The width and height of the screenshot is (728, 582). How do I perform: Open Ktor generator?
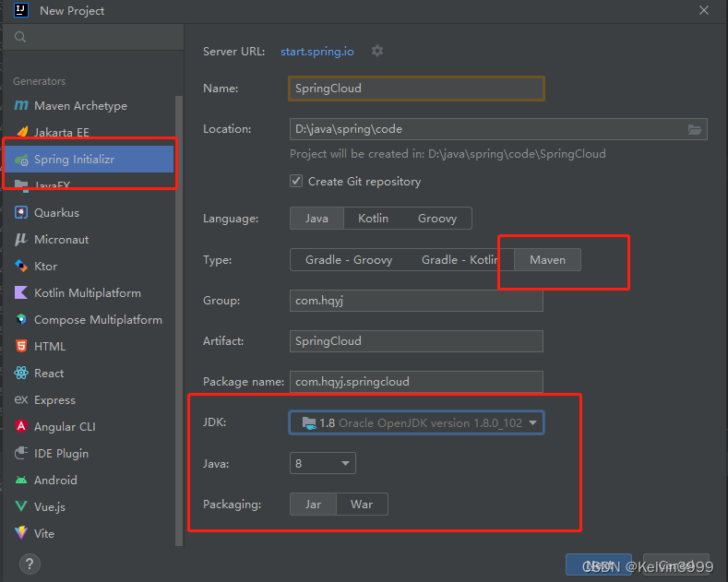point(45,267)
